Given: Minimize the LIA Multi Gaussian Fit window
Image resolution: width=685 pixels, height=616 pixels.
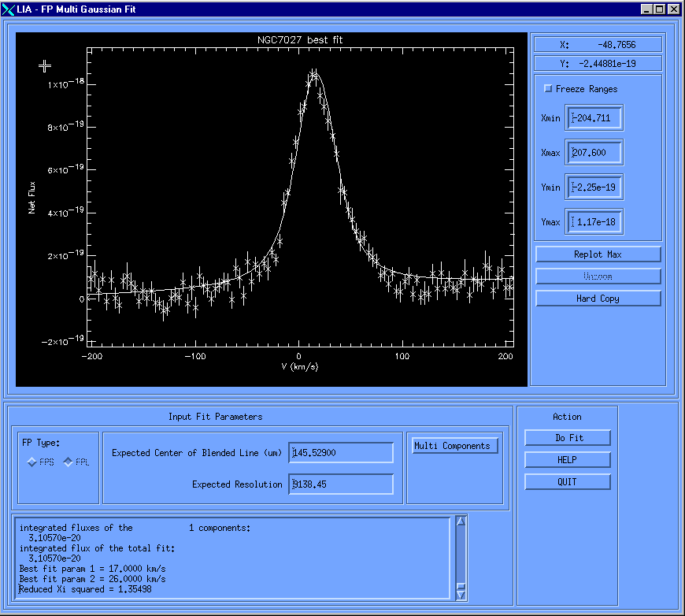Looking at the screenshot, I should pos(647,9).
